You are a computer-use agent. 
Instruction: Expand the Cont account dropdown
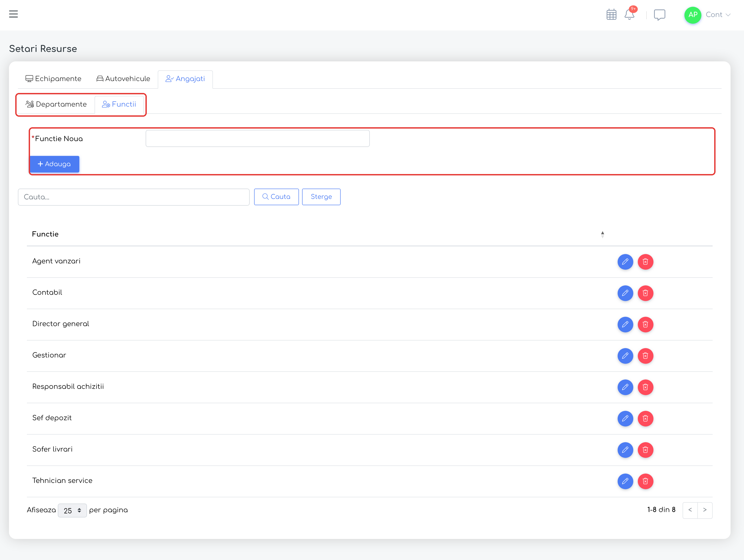click(718, 15)
